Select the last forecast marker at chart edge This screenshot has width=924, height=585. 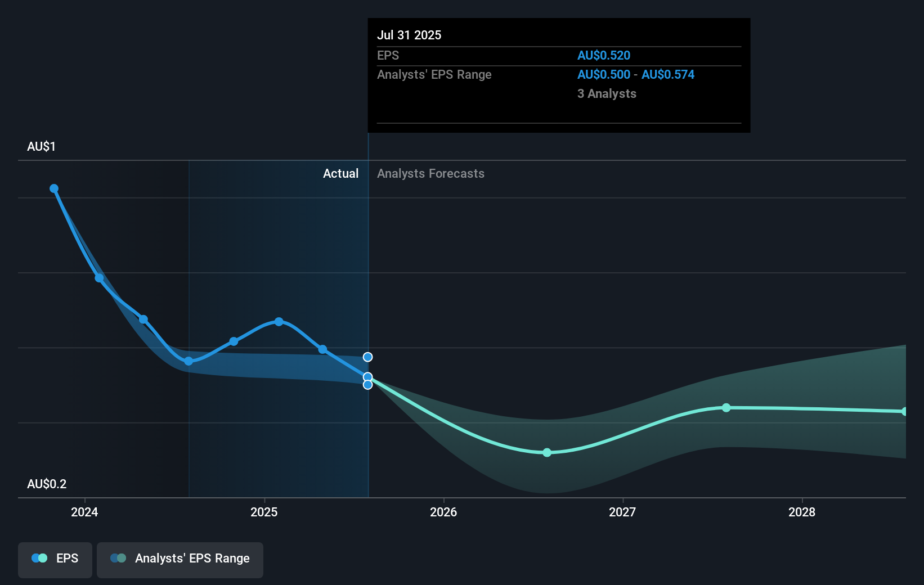905,412
